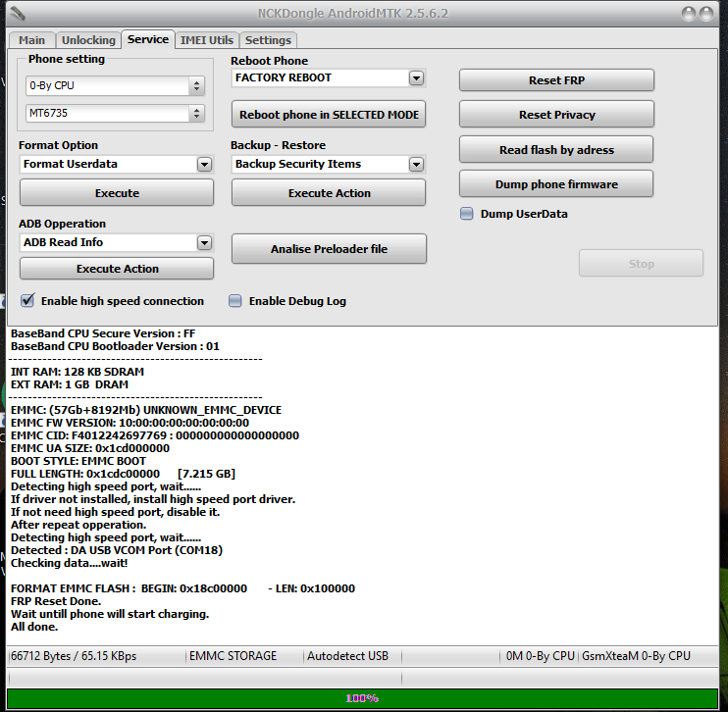
Task: Click the Stop button
Action: coord(641,264)
